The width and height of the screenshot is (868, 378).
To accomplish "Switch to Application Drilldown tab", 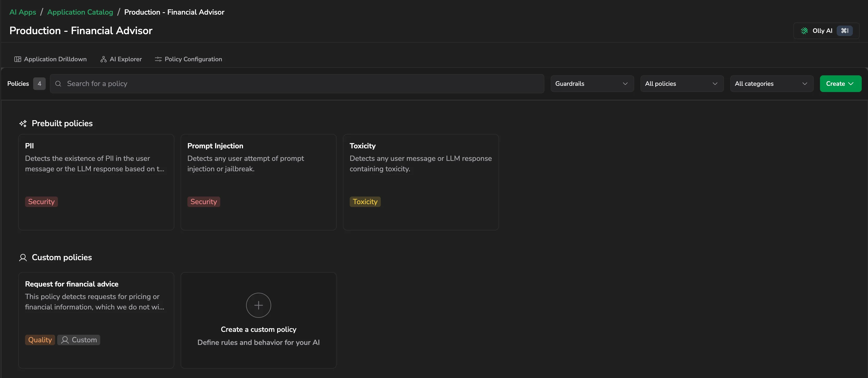I will coord(51,59).
